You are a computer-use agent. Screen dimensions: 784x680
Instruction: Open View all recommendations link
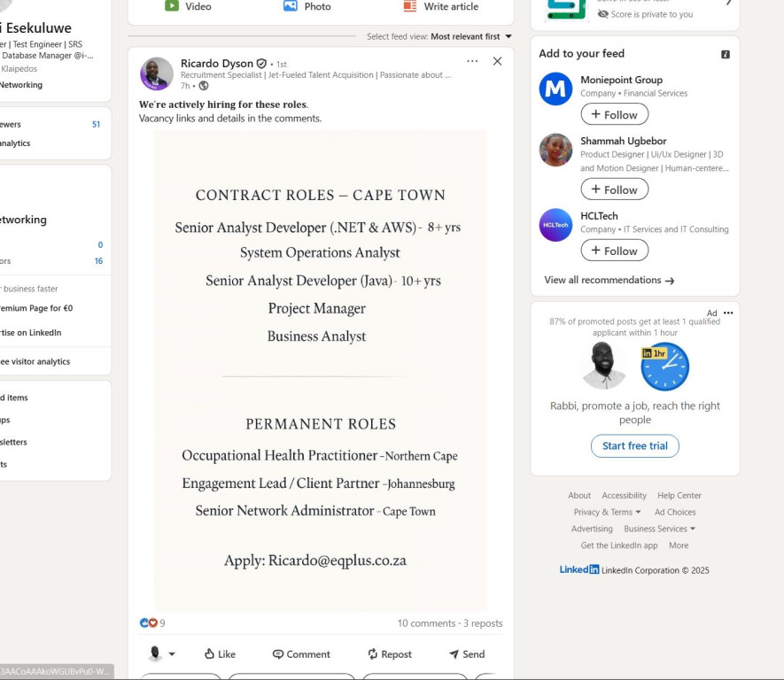pyautogui.click(x=609, y=280)
